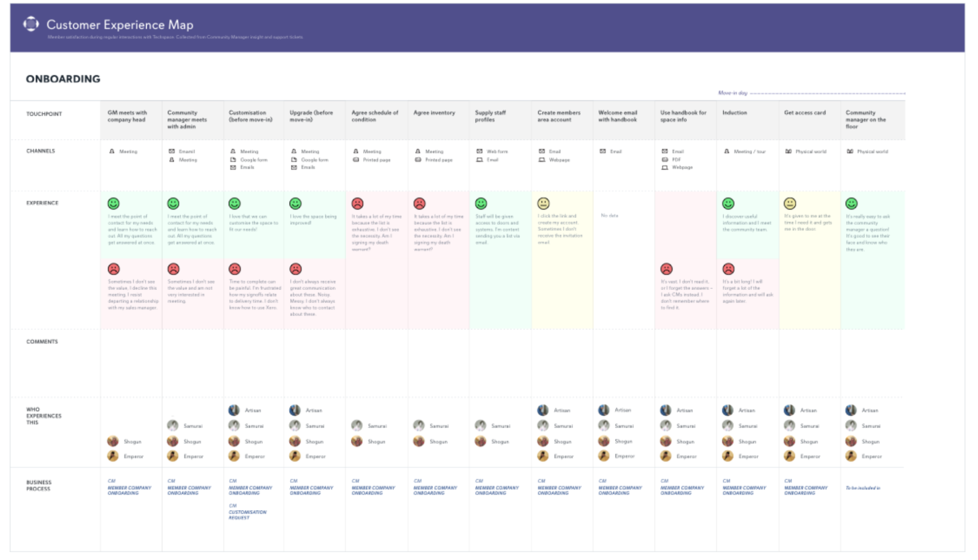Open Member Company Onboarding link under Induction
Viewport: 978px width, 560px height.
pos(744,490)
